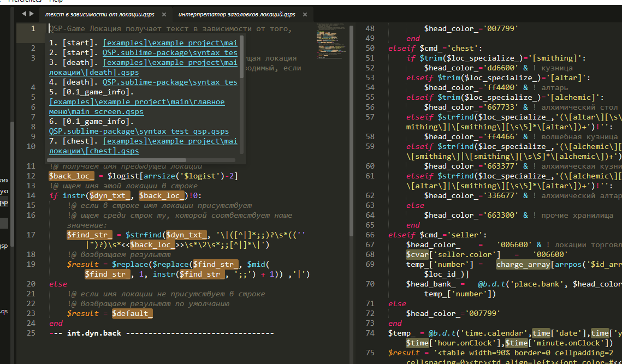The image size is (622, 364).
Task: Click '$cvar['seller.color']' on line 68
Action: coord(453,254)
